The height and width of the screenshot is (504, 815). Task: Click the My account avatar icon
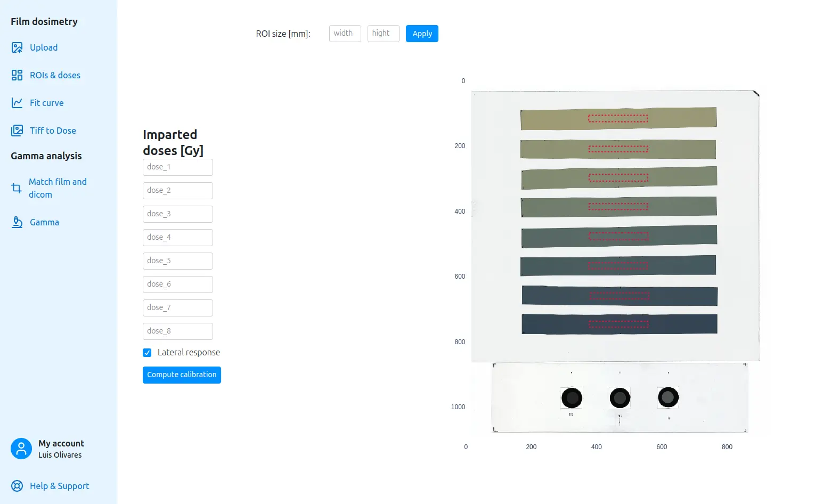[x=21, y=449]
